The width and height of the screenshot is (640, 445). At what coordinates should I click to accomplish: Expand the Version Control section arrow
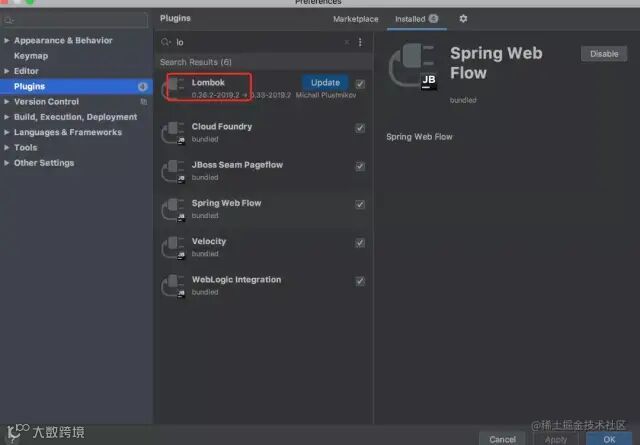tap(7, 102)
